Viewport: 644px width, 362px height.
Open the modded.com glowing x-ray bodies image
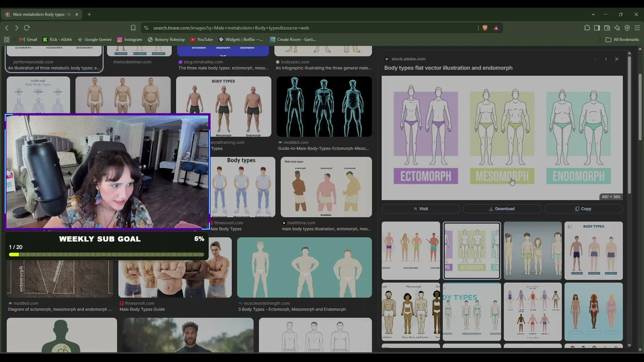pyautogui.click(x=324, y=106)
